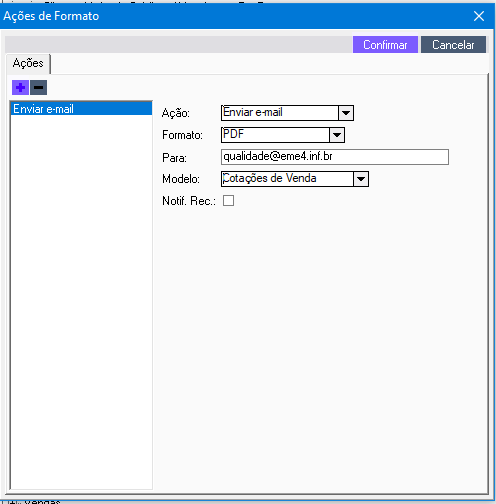Enable the Notif. Rec. checkbox
The image size is (496, 504).
228,201
